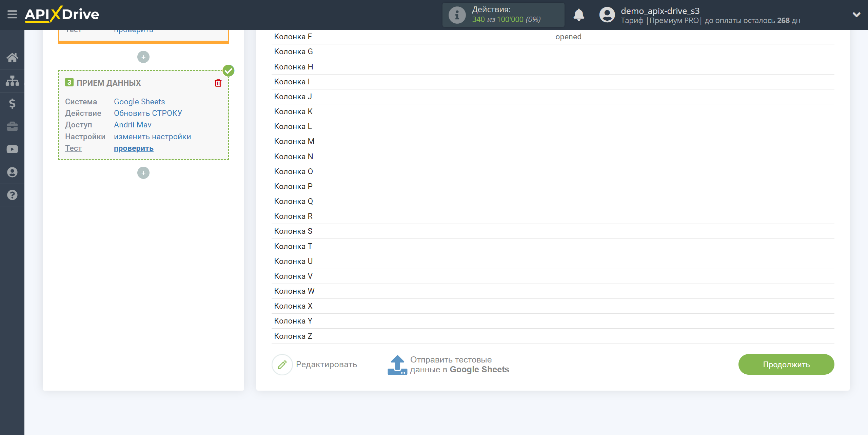Select row Колонка V
This screenshot has height=435, width=868.
tap(553, 276)
